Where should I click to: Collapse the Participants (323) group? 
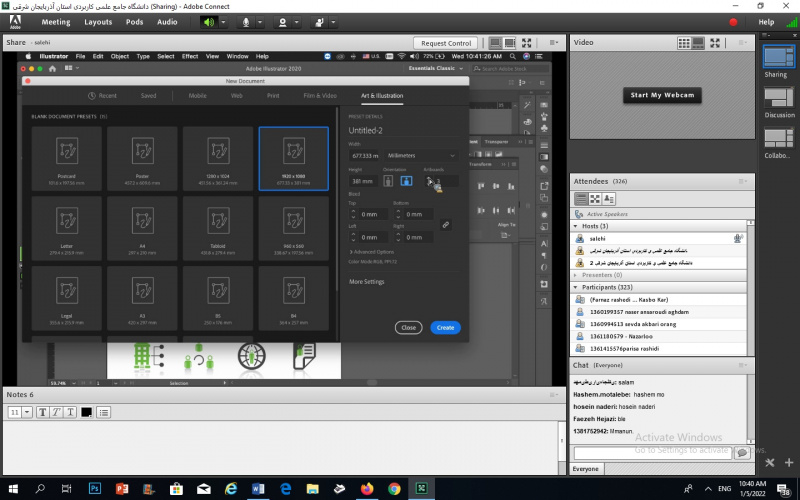[x=575, y=287]
